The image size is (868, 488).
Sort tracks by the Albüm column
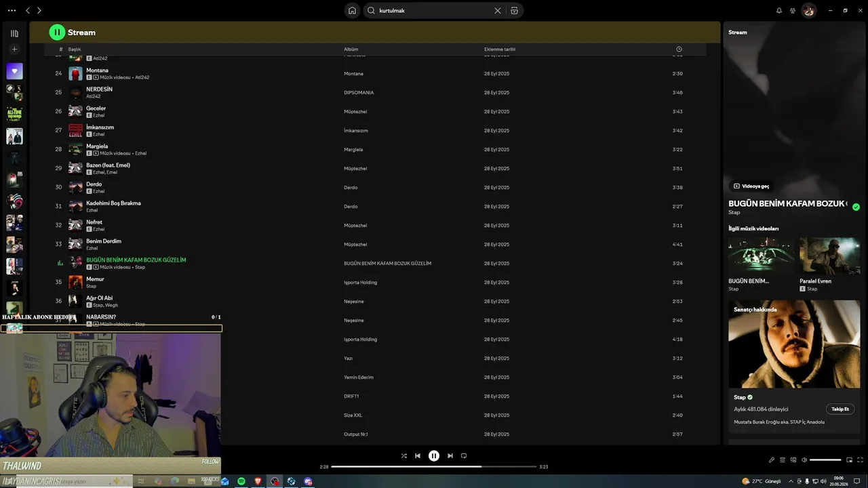pos(351,49)
